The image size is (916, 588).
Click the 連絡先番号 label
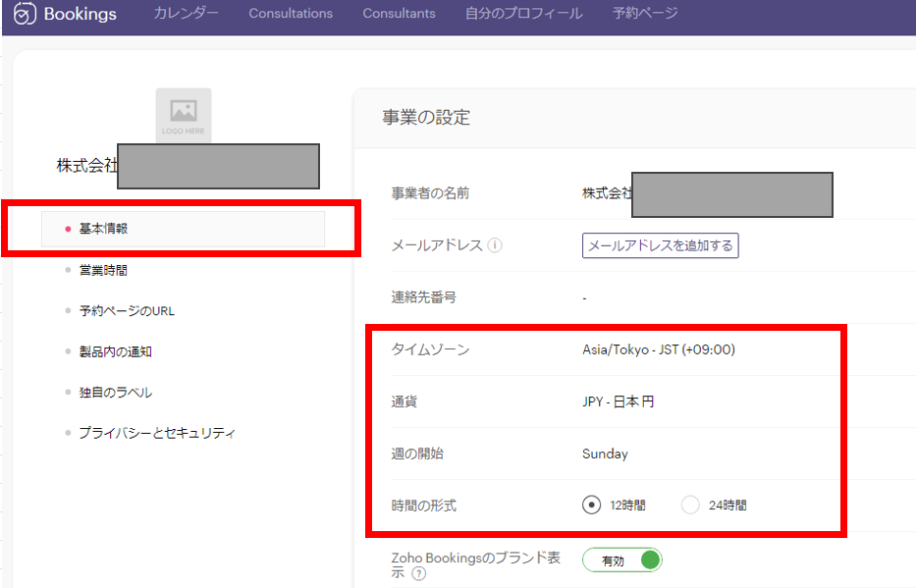pos(423,297)
